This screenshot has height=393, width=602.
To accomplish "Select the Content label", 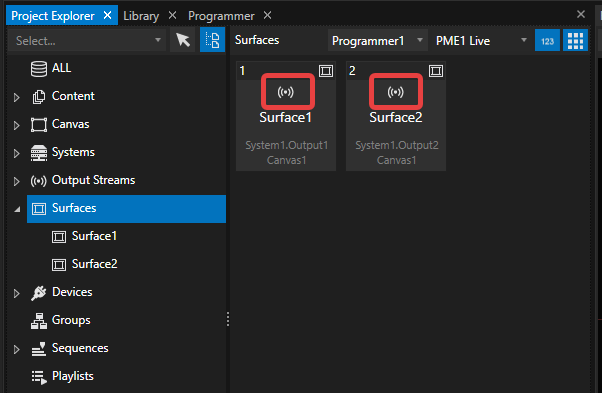I will coord(73,96).
